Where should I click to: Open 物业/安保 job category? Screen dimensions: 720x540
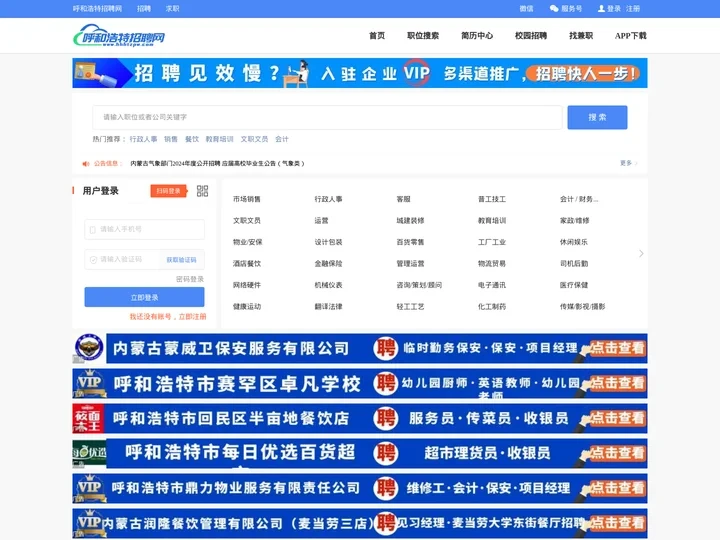248,242
